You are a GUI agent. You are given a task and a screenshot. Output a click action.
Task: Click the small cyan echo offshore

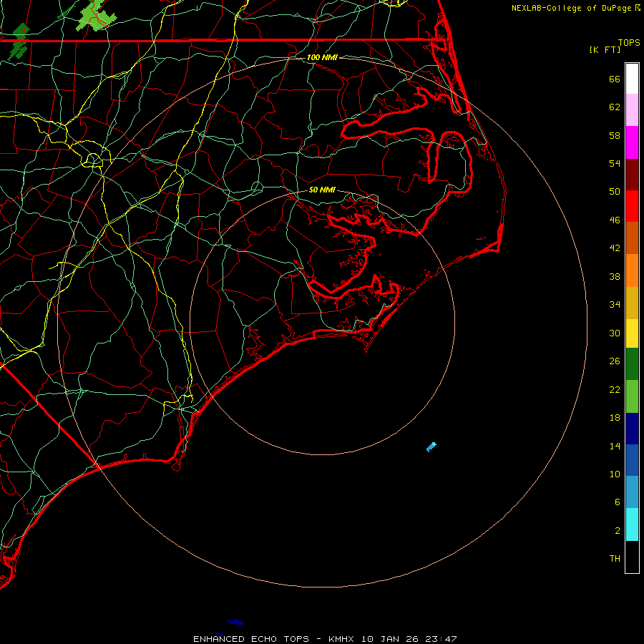tap(431, 447)
